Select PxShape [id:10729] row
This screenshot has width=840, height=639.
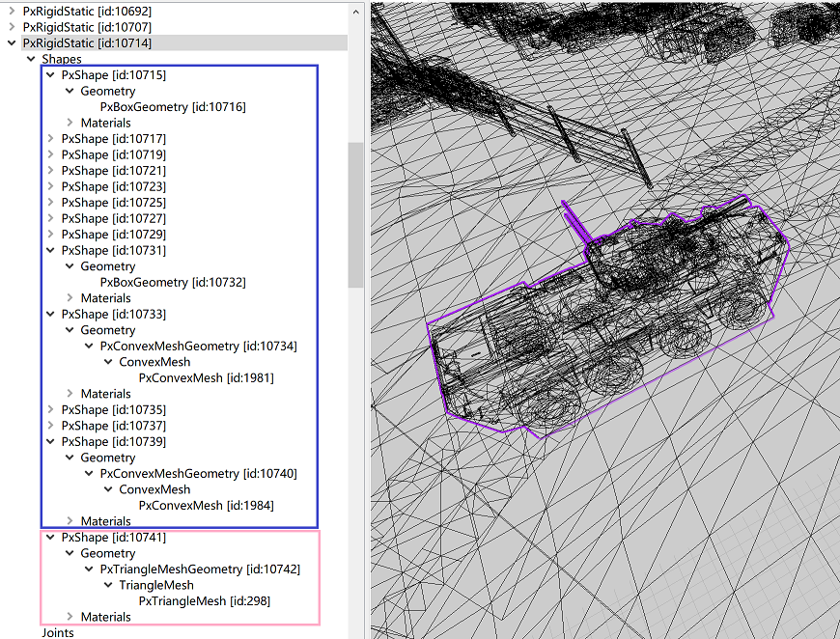coord(114,235)
